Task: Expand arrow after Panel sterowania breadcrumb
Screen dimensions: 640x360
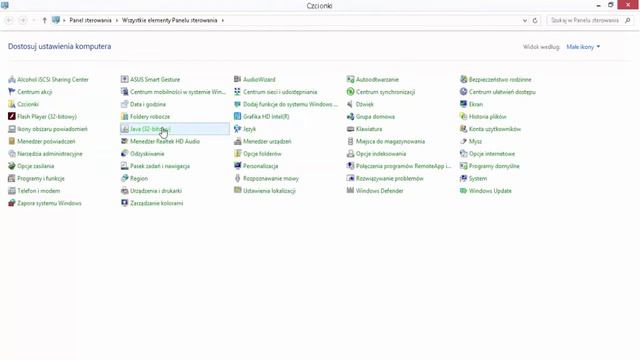Action: tap(117, 20)
